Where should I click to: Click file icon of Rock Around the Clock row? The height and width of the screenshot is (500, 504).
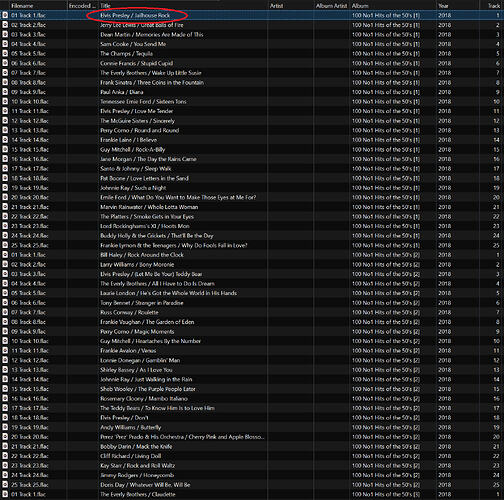point(5,255)
